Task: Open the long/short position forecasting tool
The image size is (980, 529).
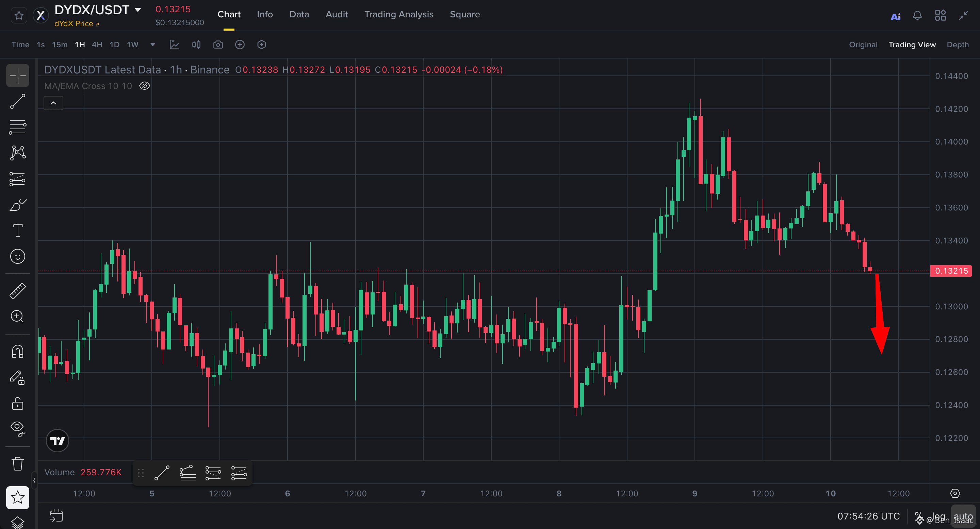Action: tap(17, 179)
